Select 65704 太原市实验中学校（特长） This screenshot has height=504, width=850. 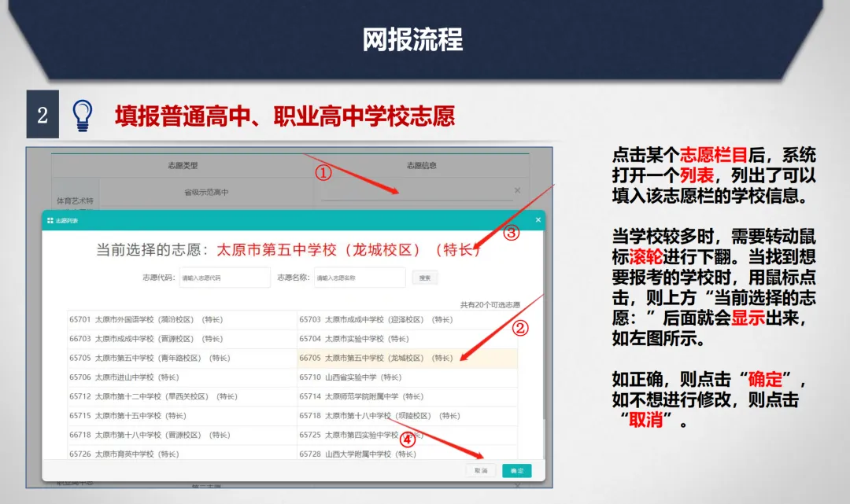(x=407, y=339)
